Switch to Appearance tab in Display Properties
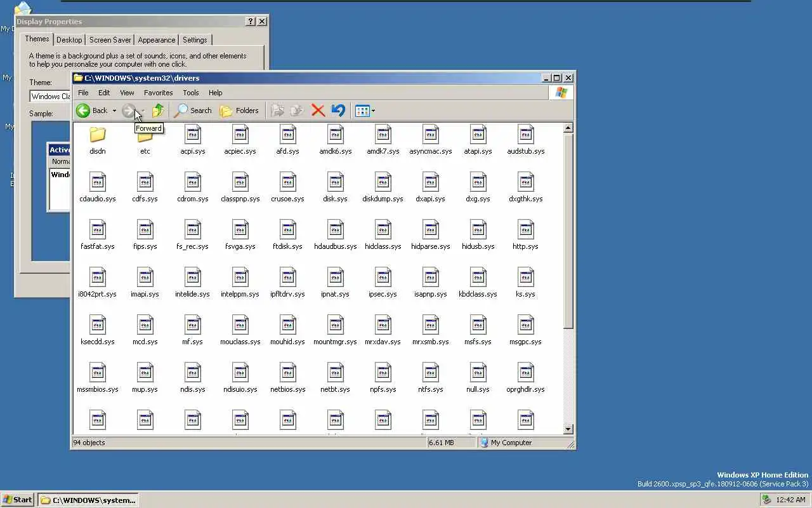812x508 pixels. (x=157, y=40)
